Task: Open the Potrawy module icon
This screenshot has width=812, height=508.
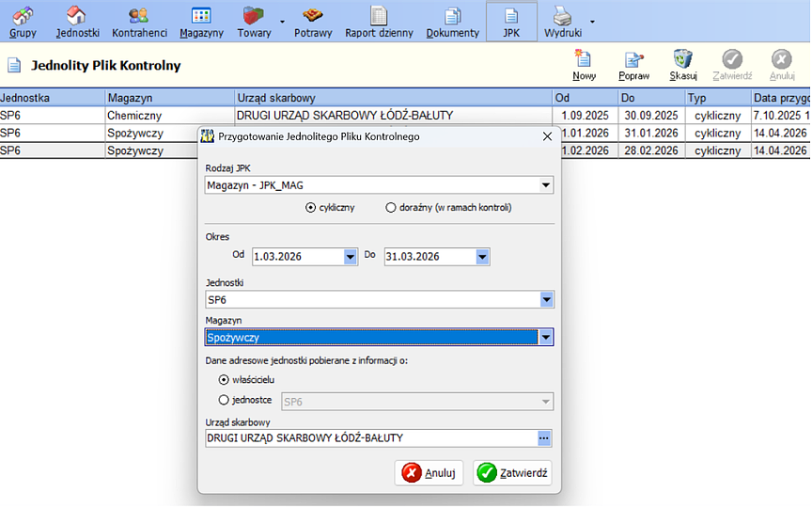Action: [313, 21]
